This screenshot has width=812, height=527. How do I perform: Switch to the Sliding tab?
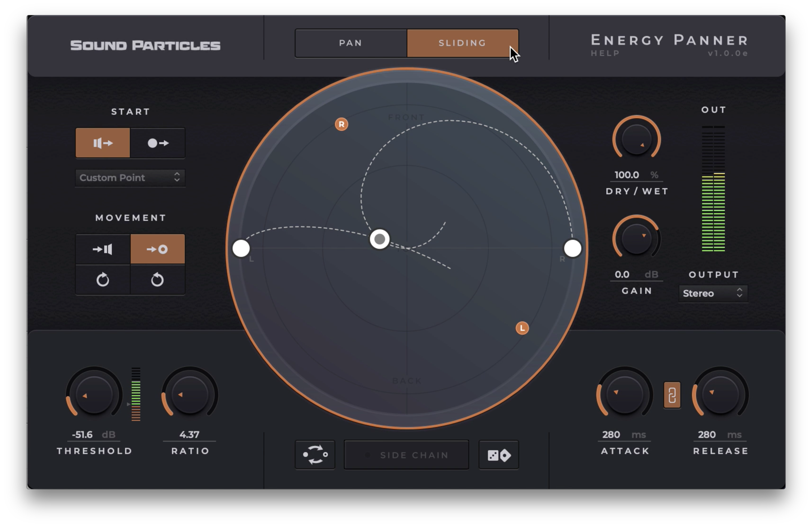[462, 43]
